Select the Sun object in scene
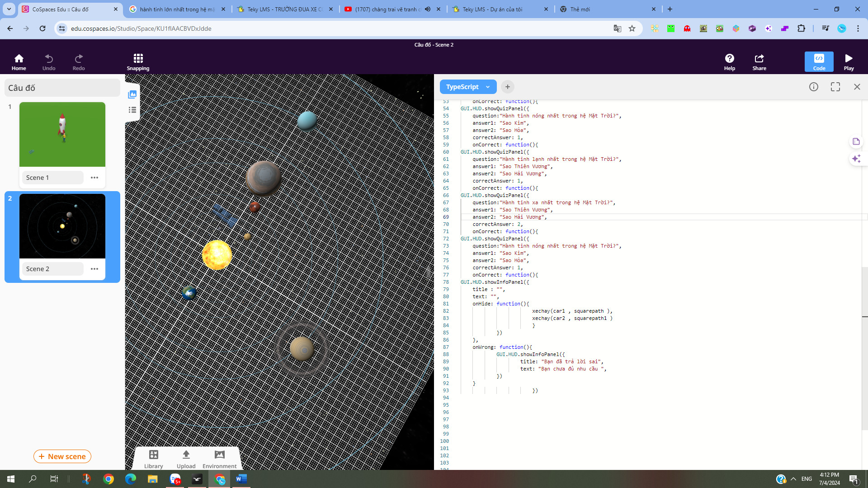 pyautogui.click(x=217, y=255)
